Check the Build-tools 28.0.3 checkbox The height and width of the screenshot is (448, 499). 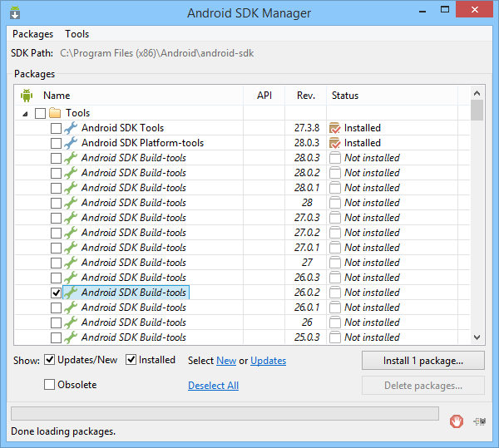point(56,158)
